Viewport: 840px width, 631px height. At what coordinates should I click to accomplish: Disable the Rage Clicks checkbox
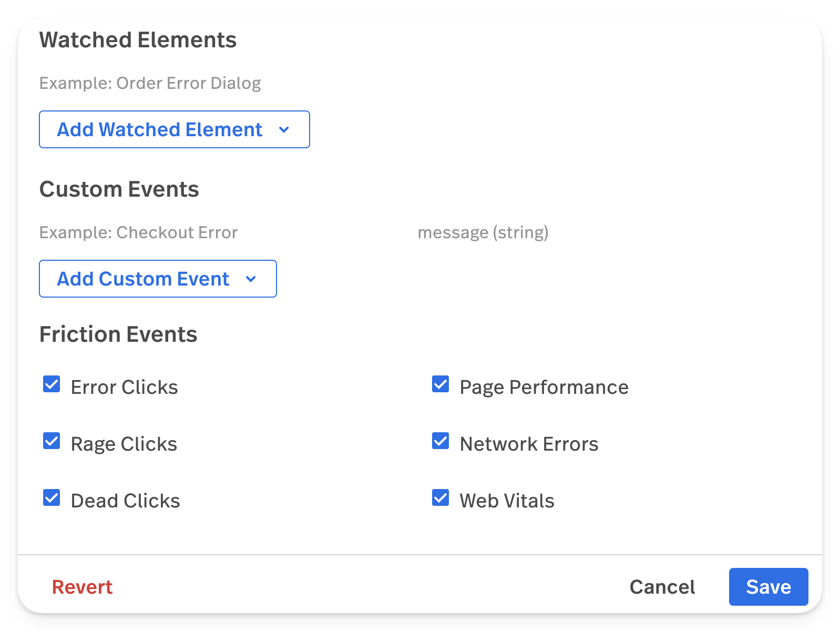click(x=52, y=441)
